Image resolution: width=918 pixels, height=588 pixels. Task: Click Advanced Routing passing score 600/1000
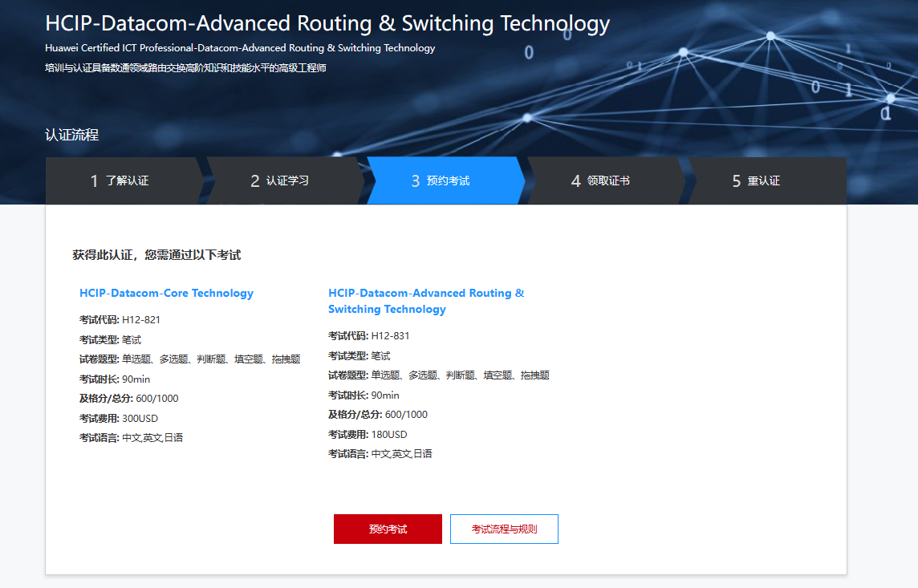point(406,415)
